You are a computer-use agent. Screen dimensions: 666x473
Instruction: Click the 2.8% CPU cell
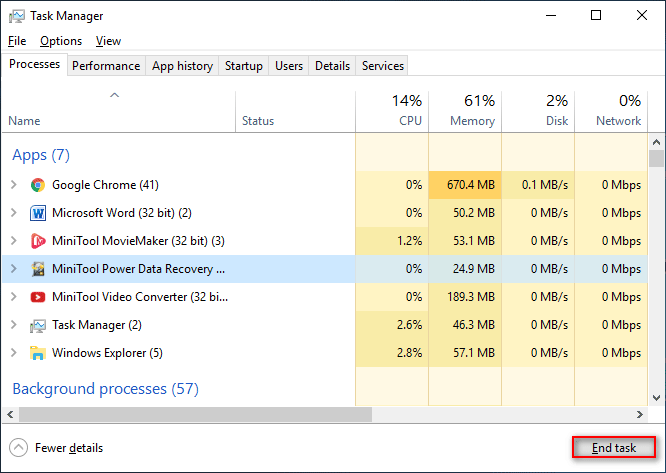[x=392, y=353]
